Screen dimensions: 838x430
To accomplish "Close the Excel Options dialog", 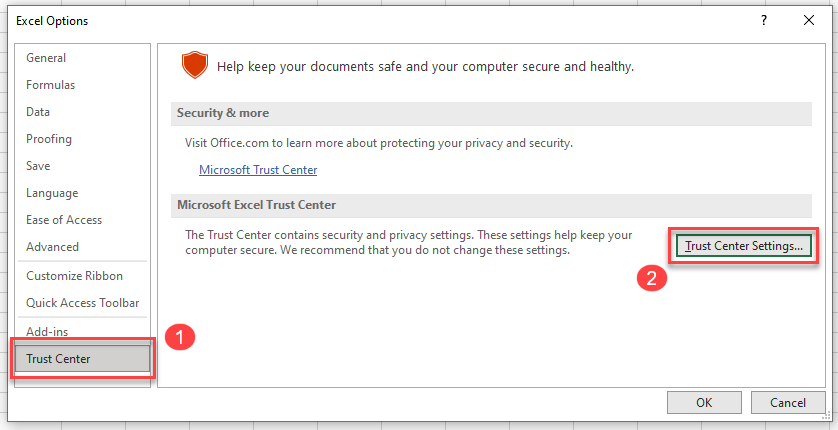I will (808, 20).
